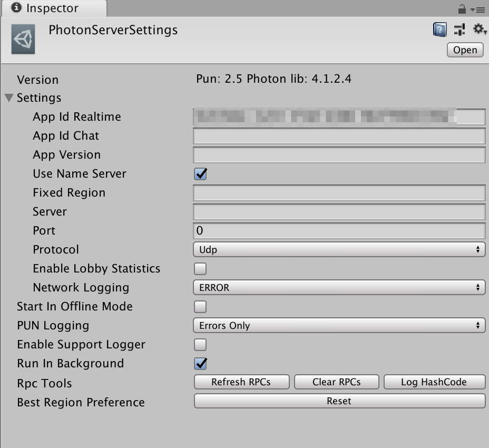Enable Support Logger checkbox

click(x=200, y=345)
